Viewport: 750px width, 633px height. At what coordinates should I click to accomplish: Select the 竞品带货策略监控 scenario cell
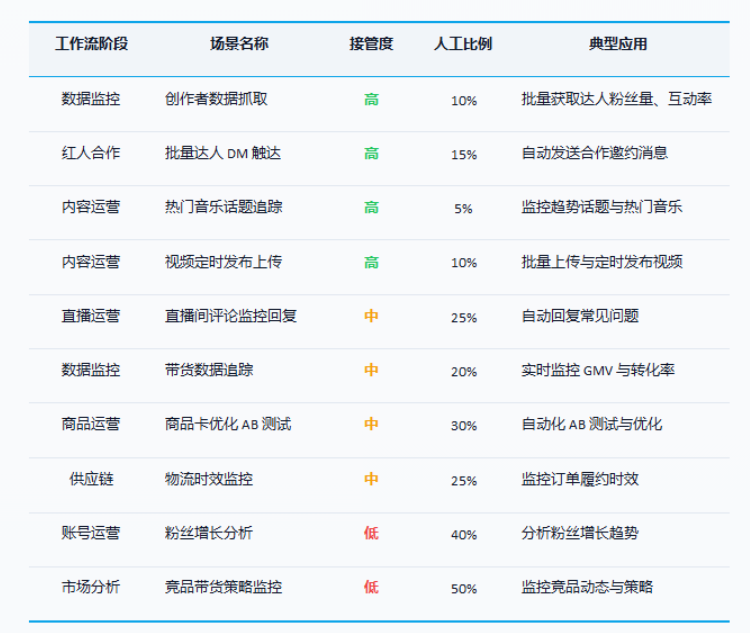coord(224,587)
